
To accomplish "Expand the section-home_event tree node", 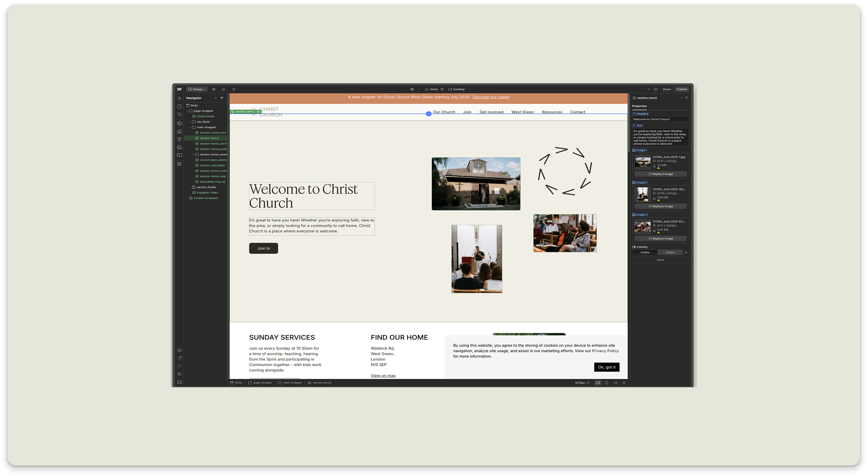I will pyautogui.click(x=194, y=155).
